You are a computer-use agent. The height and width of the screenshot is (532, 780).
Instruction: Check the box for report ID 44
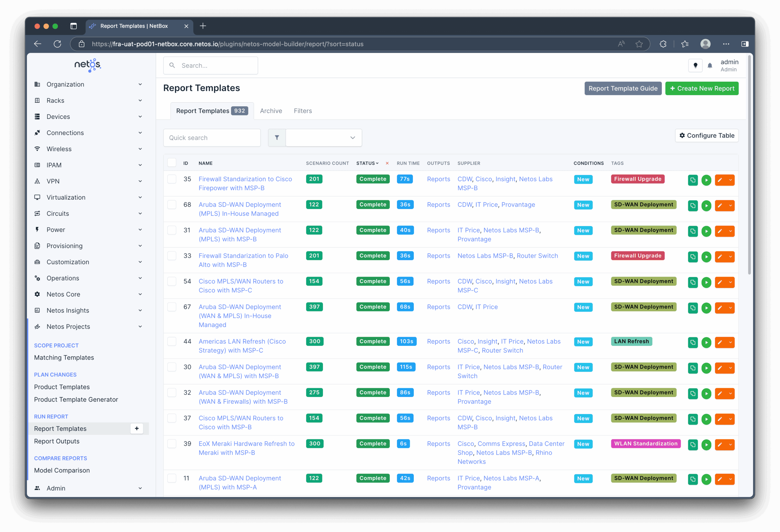(172, 341)
